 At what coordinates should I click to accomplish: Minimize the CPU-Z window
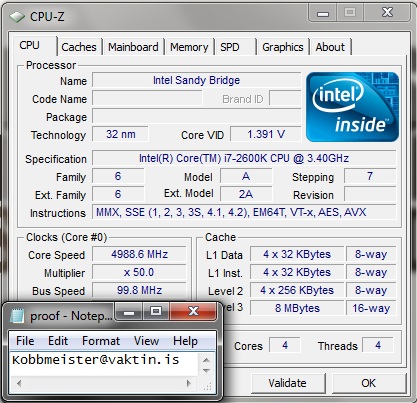click(323, 13)
